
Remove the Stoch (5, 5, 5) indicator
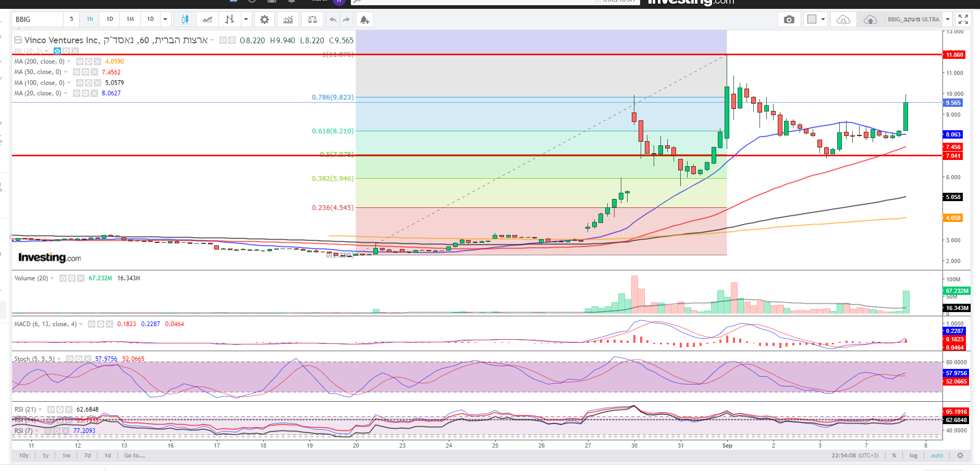tap(88, 359)
